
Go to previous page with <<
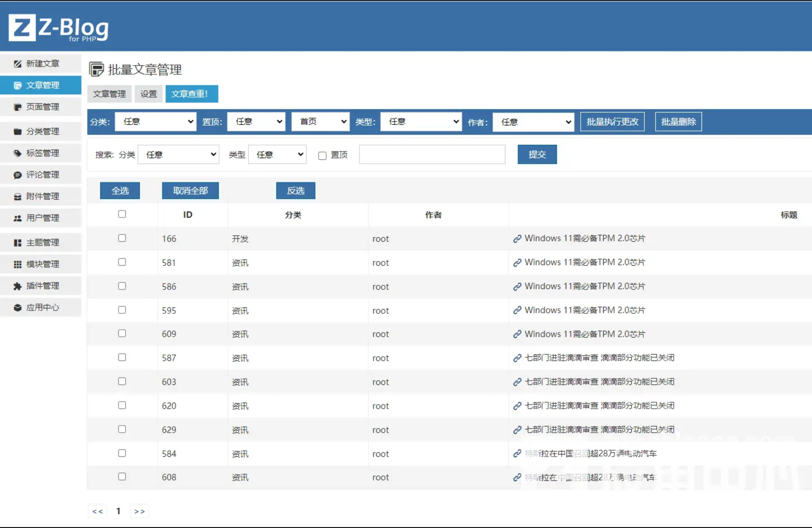[97, 511]
